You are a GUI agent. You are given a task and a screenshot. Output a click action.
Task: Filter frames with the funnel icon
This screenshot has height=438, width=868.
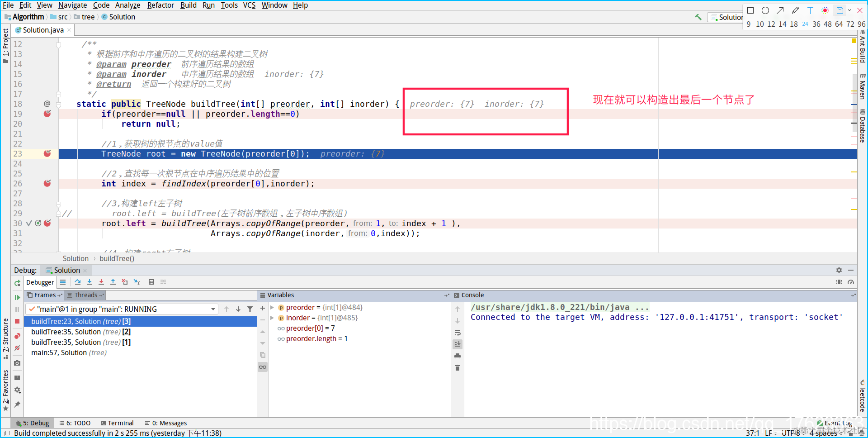[250, 309]
